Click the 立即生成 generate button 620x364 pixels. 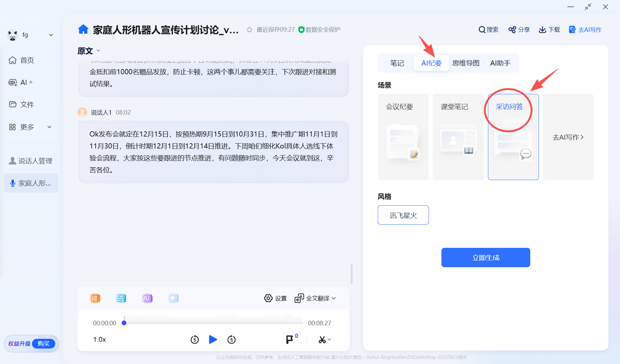[485, 257]
